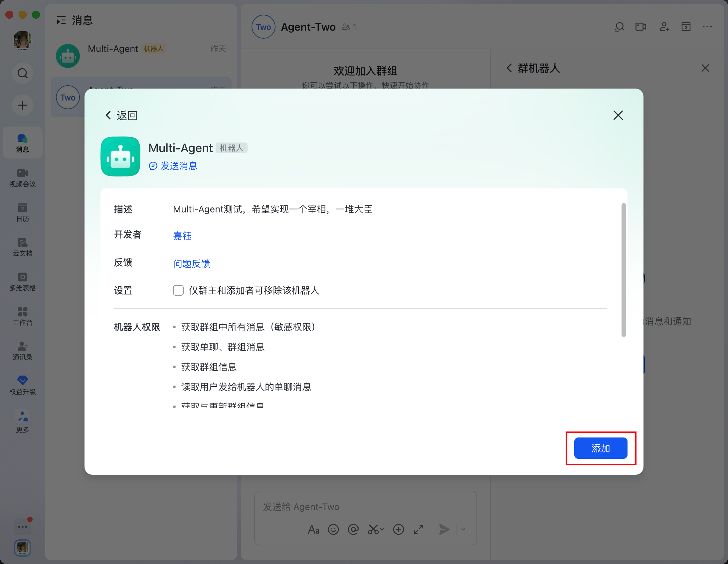Click the blue 添加 button
The width and height of the screenshot is (728, 564).
coord(600,448)
